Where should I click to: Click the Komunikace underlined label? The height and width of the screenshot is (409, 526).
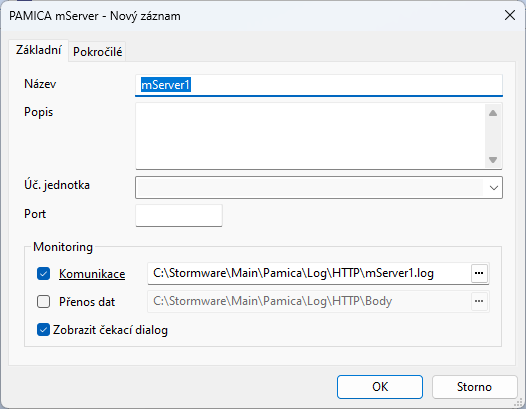tap(92, 274)
